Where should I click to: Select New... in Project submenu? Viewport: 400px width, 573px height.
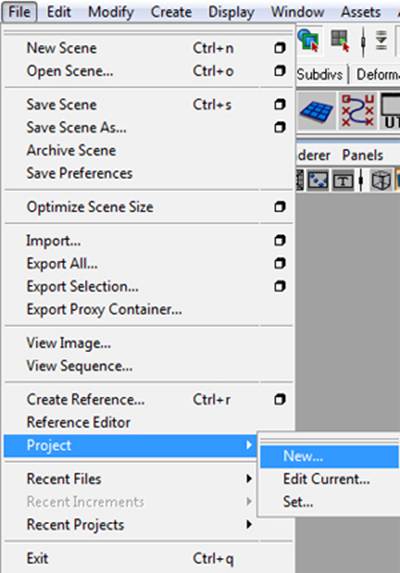click(x=329, y=456)
